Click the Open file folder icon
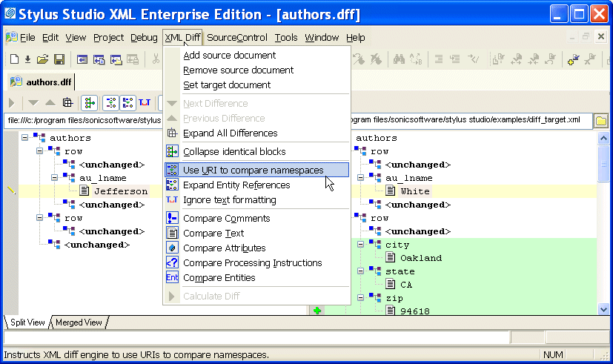 point(43,59)
